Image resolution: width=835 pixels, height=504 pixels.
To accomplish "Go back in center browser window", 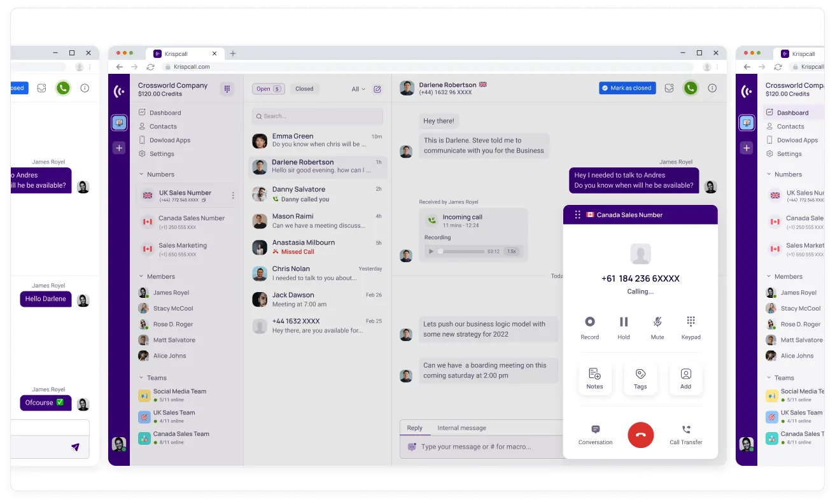I will click(119, 67).
